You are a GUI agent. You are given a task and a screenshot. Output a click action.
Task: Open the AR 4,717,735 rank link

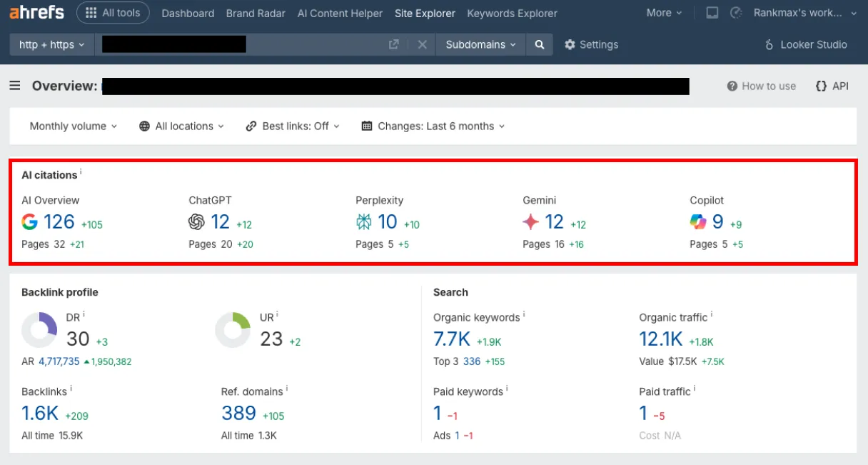tap(59, 361)
